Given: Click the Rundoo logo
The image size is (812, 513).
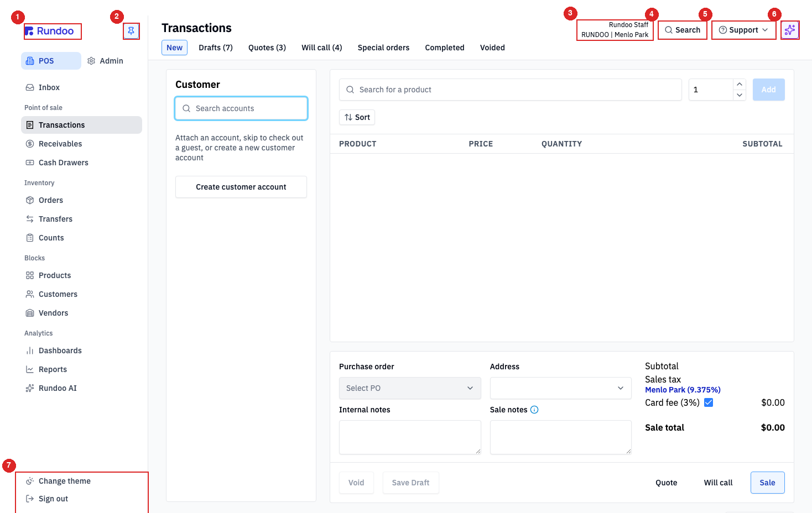Looking at the screenshot, I should 53,31.
